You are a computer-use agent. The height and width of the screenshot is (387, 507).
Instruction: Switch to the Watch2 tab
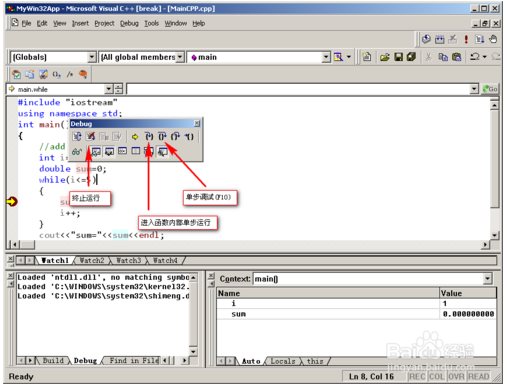coord(92,260)
